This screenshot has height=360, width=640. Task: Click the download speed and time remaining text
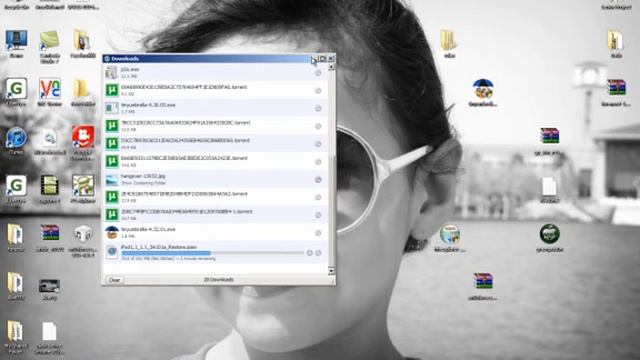coord(168,258)
